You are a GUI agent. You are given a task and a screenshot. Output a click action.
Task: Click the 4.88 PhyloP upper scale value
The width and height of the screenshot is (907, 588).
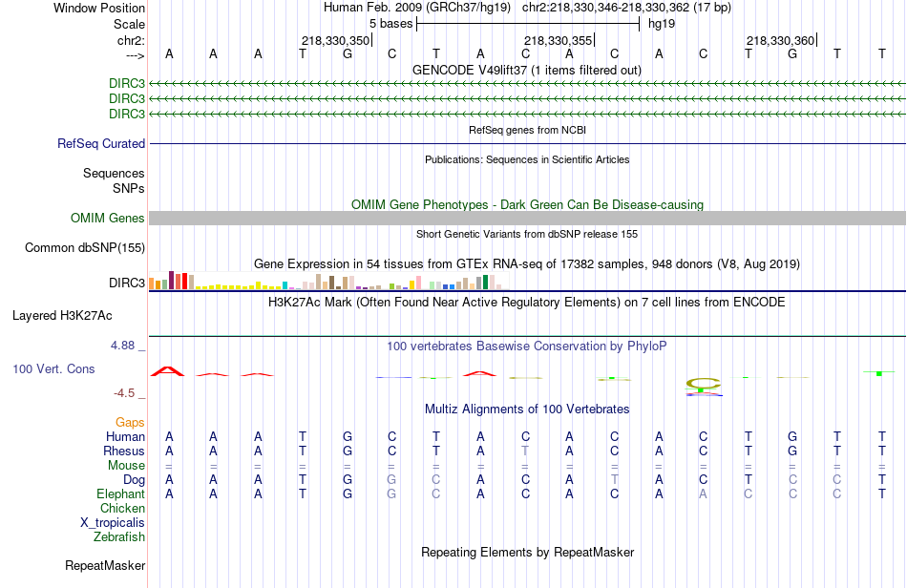[122, 346]
